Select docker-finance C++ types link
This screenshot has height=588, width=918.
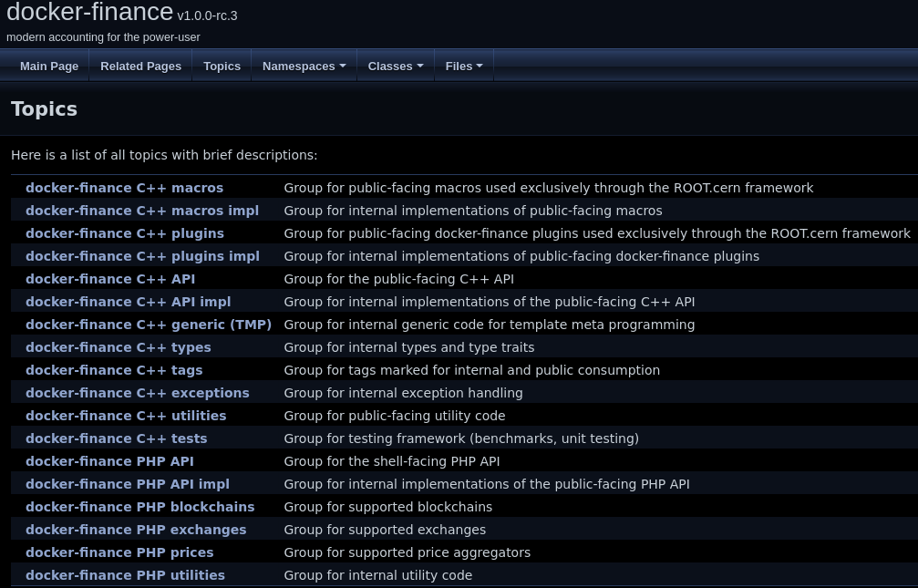pyautogui.click(x=119, y=347)
